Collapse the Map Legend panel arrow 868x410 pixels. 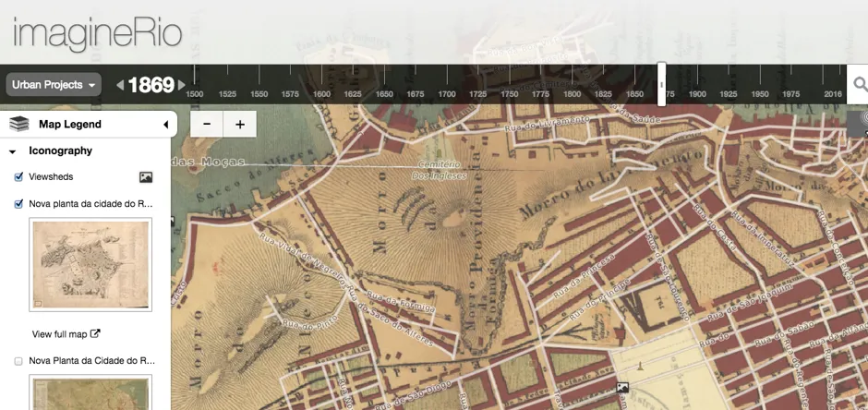pos(165,125)
